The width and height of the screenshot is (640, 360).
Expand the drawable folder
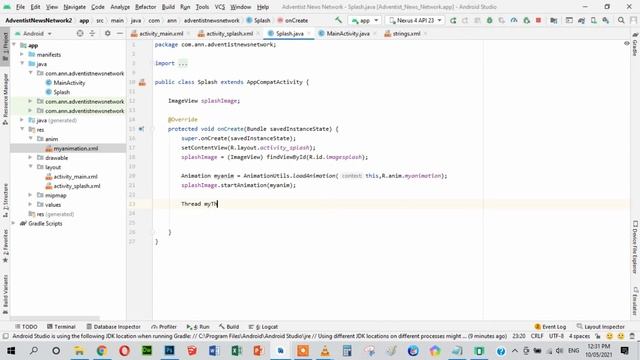pos(30,158)
